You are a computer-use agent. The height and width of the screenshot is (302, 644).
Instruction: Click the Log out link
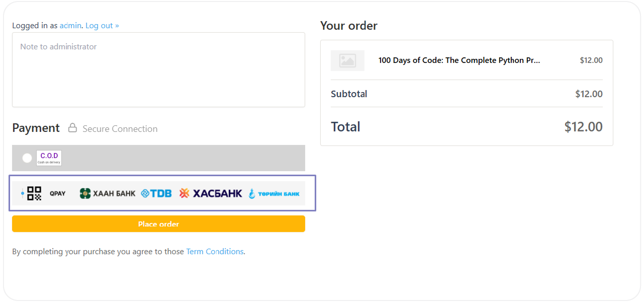(x=102, y=26)
